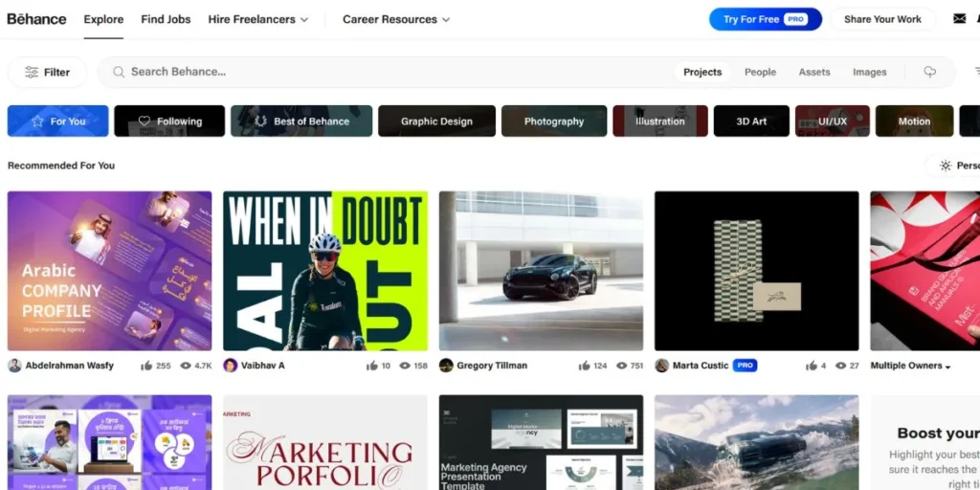Click PRO badge next to Marta Custic
The height and width of the screenshot is (490, 980).
[x=745, y=366]
